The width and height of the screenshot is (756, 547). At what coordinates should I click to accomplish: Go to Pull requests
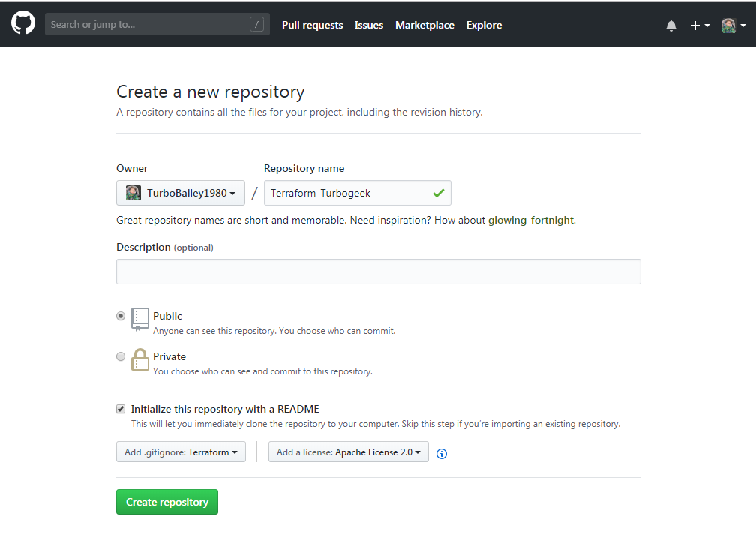pyautogui.click(x=313, y=25)
